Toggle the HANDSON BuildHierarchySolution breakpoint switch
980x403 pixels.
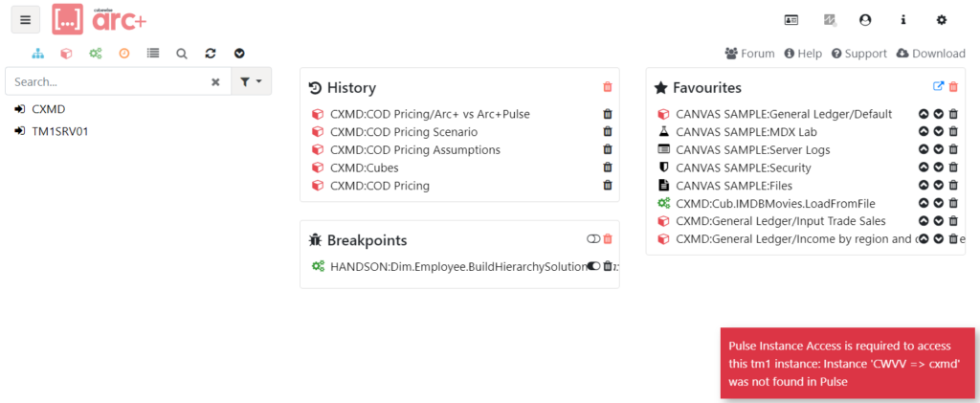(x=593, y=266)
